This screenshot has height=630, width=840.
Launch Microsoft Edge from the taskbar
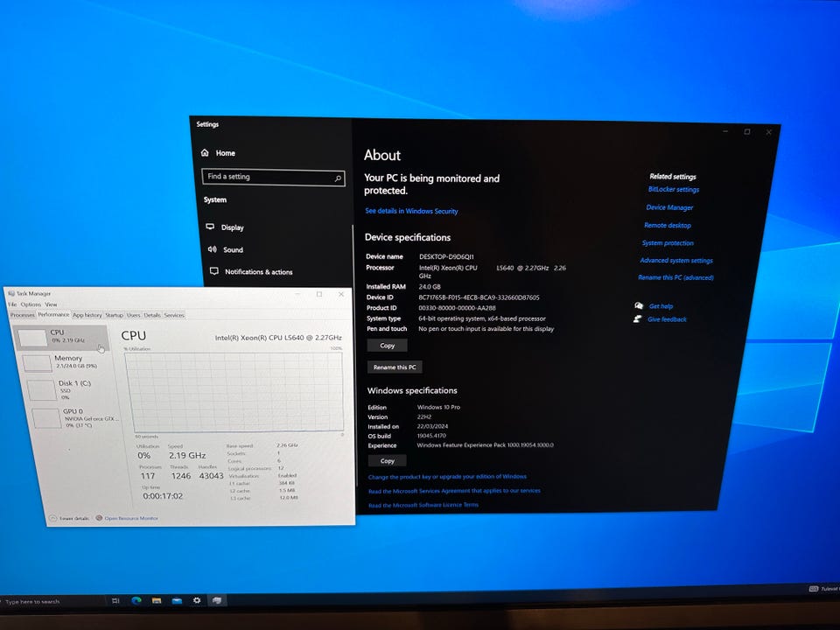[136, 600]
